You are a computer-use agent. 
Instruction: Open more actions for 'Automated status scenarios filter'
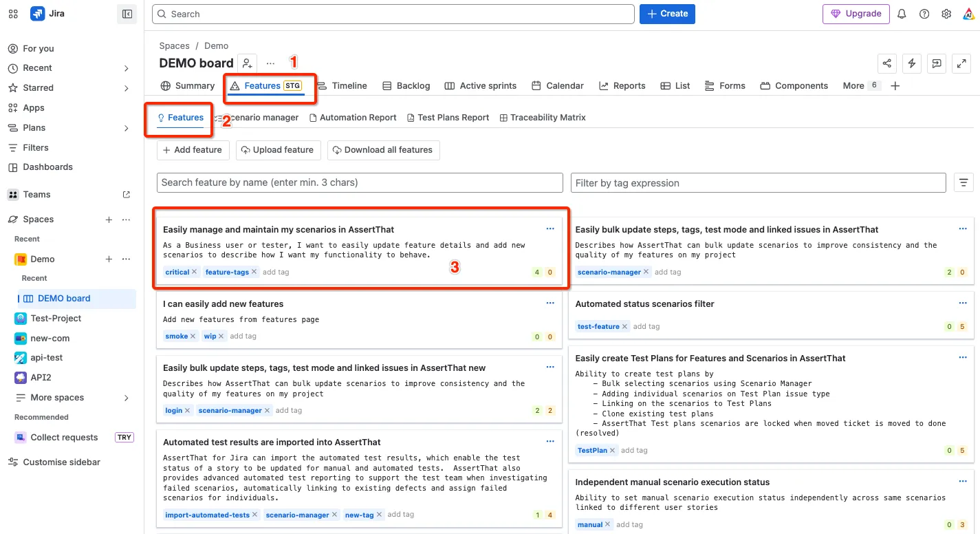(963, 303)
